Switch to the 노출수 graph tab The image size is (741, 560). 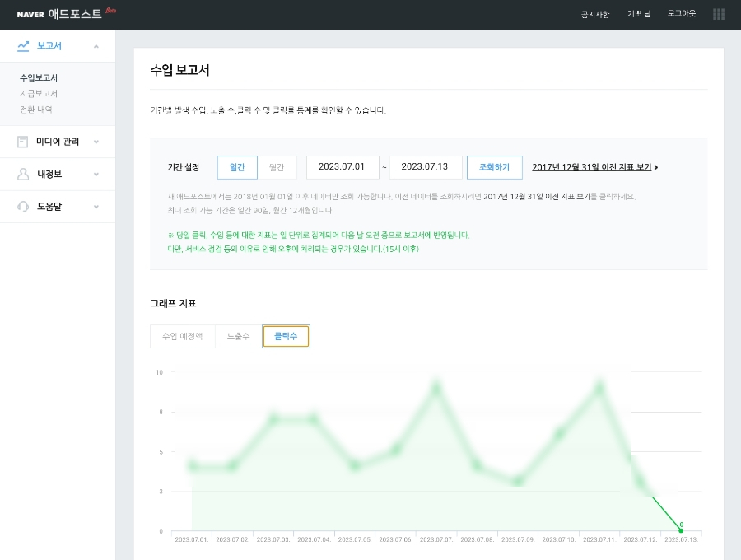(x=238, y=337)
